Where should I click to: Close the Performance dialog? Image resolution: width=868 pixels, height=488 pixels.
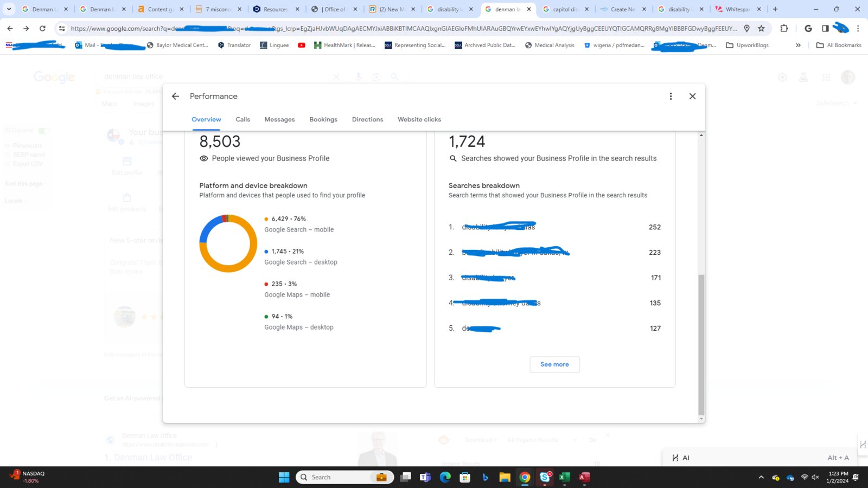coord(692,96)
